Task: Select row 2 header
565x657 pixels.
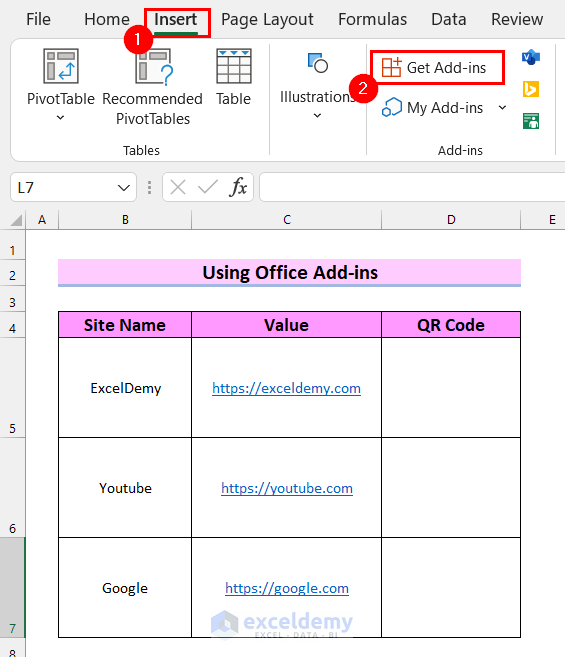Action: pos(13,275)
